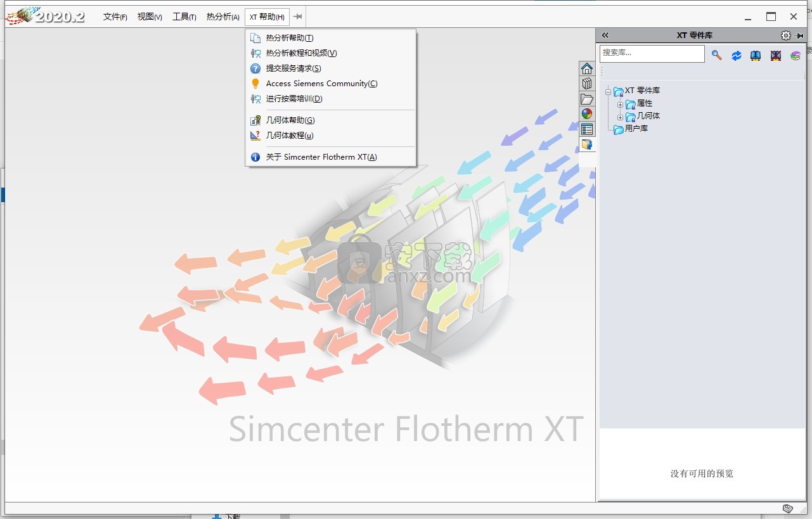Viewport: 812px width, 519px height.
Task: Expand the 几何体 tree node
Action: click(620, 117)
